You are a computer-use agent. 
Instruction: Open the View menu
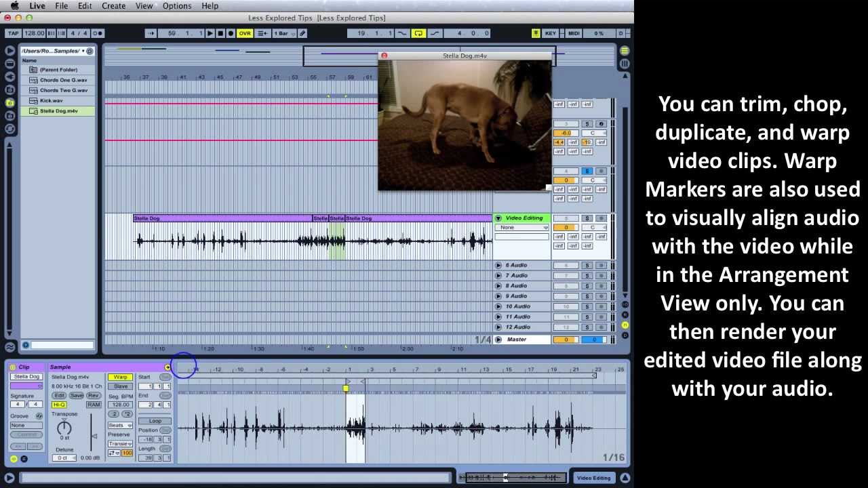144,6
